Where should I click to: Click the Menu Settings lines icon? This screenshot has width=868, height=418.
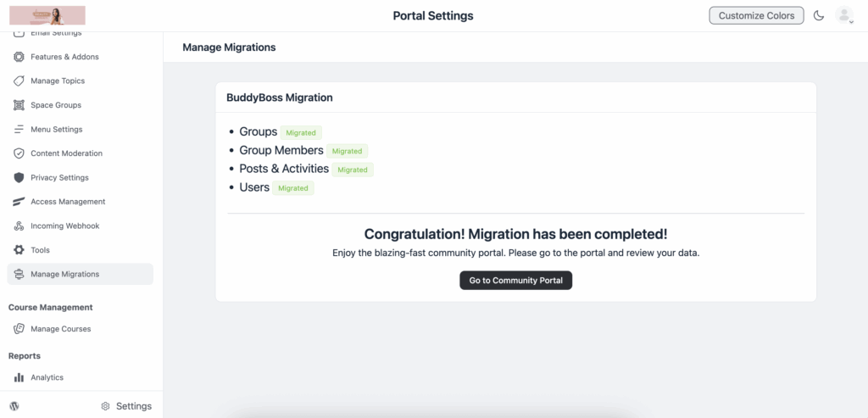[19, 129]
